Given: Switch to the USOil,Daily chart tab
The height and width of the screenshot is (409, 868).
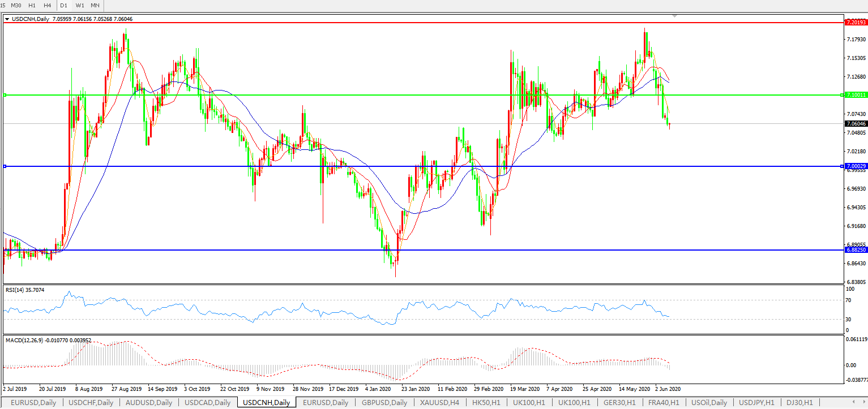Looking at the screenshot, I should [x=708, y=403].
